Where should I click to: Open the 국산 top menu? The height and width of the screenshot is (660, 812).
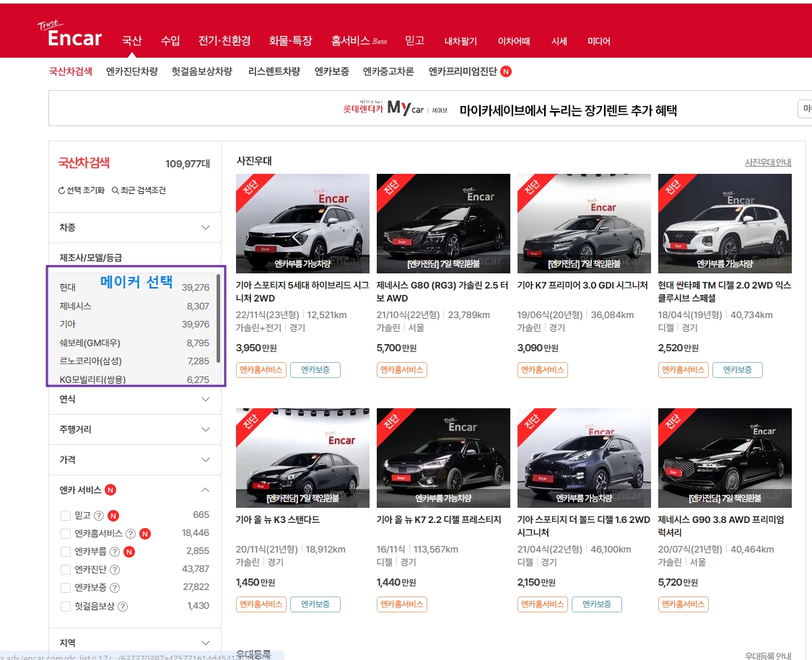click(x=132, y=40)
